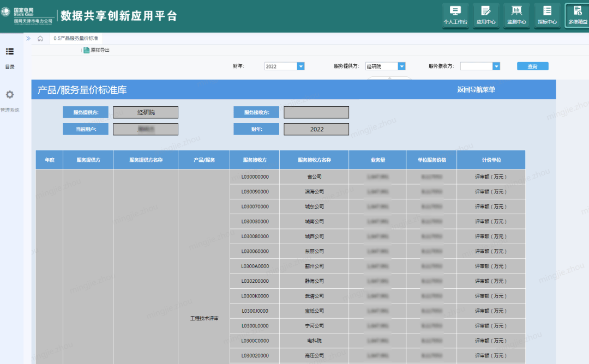The width and height of the screenshot is (589, 364).
Task: Select the empty 服务接收方 form field
Action: coord(316,112)
